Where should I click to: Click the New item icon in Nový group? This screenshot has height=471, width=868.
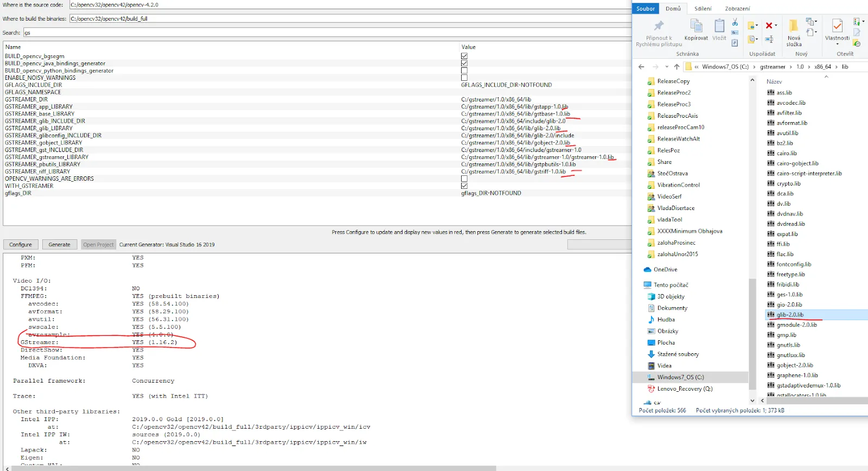click(810, 22)
